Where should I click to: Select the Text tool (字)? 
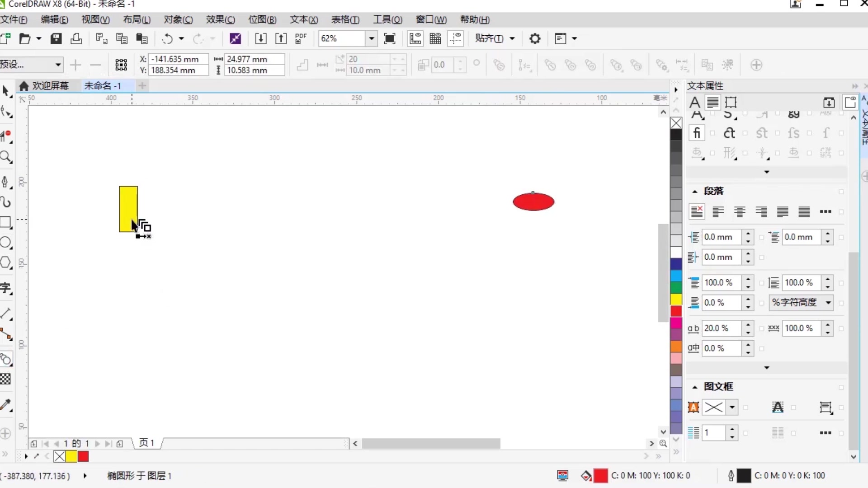5,288
